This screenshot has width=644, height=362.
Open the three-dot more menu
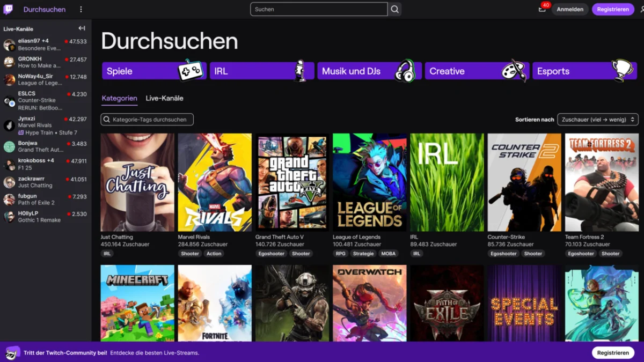click(81, 9)
